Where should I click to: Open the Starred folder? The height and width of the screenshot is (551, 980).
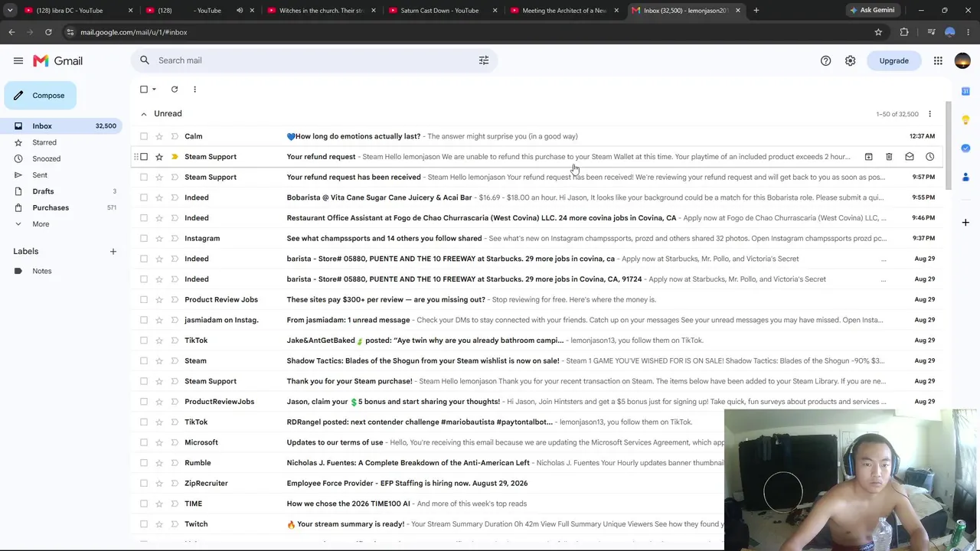point(63,142)
